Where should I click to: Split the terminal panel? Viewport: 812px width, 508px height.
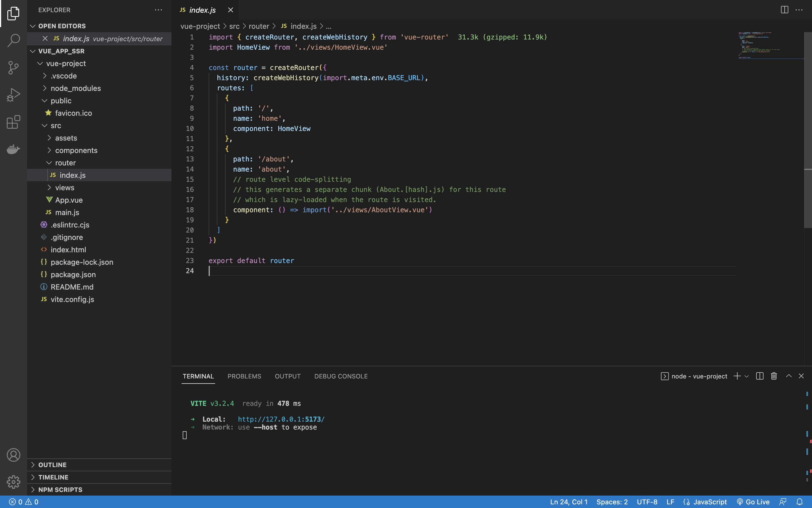coord(760,376)
